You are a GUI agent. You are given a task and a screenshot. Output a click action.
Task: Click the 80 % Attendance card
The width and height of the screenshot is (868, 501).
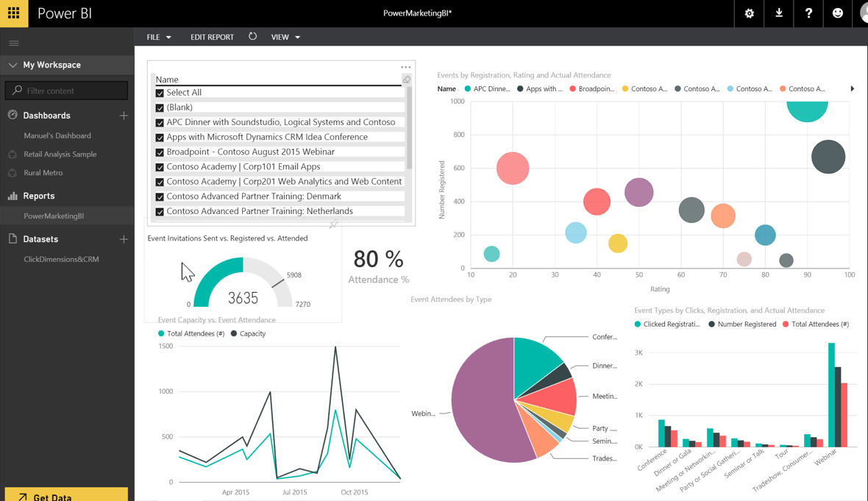coord(379,267)
